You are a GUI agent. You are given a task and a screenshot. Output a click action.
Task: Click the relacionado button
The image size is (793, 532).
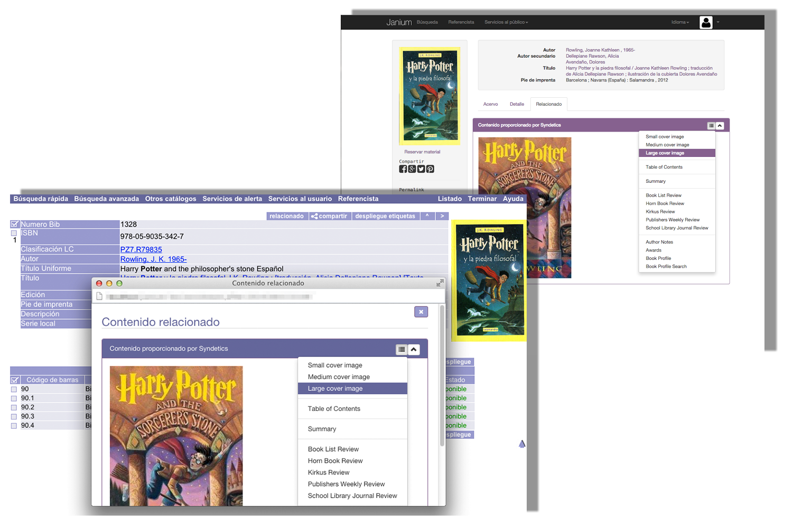(286, 216)
